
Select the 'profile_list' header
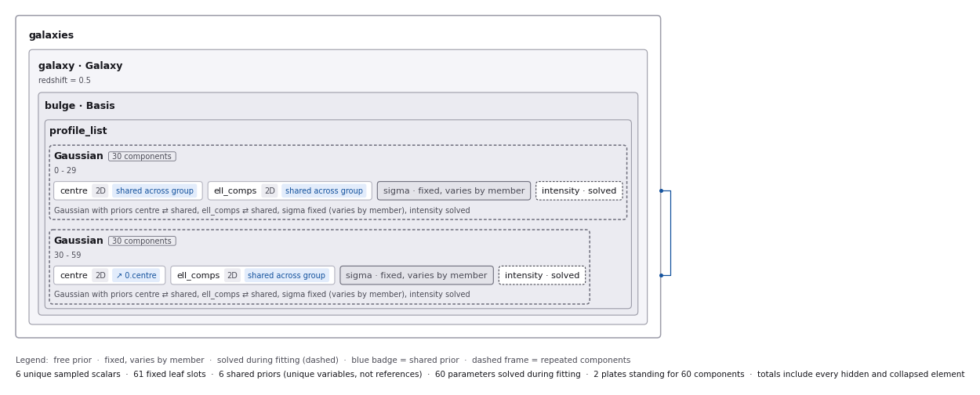[78, 132]
